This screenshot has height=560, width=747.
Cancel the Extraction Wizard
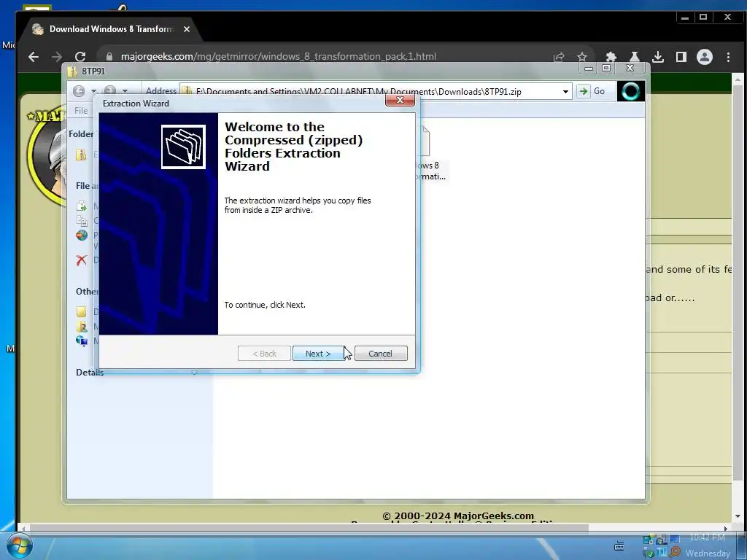click(x=381, y=354)
